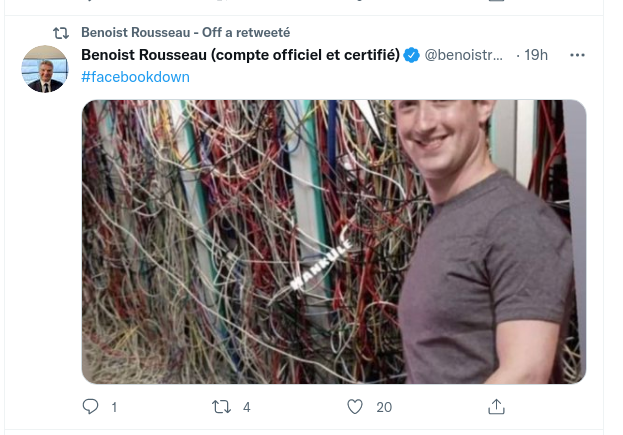Click the reply count number 1
Screen dimensions: 623x435
coord(114,407)
